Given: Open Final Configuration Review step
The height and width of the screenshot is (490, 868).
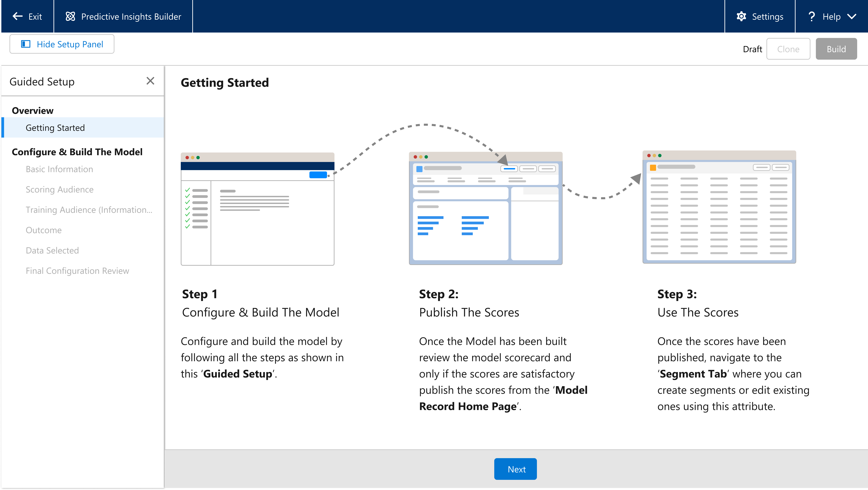Looking at the screenshot, I should tap(78, 270).
